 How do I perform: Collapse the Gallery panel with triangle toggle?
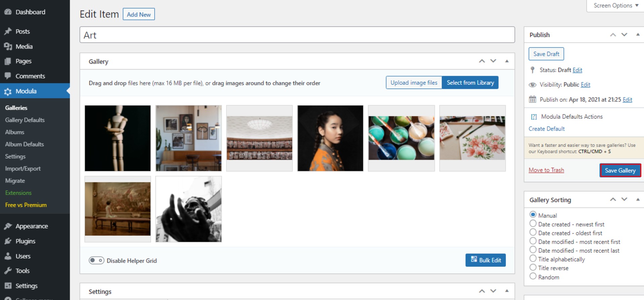[507, 61]
